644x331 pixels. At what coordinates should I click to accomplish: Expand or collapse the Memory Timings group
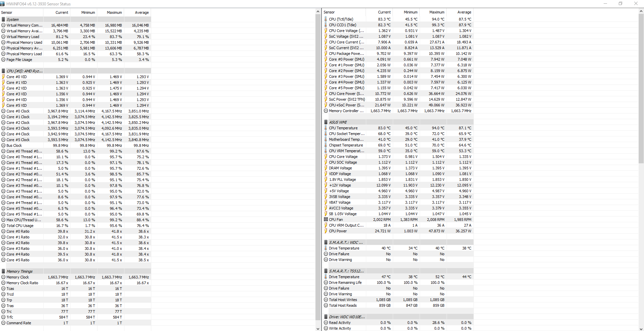click(x=19, y=271)
